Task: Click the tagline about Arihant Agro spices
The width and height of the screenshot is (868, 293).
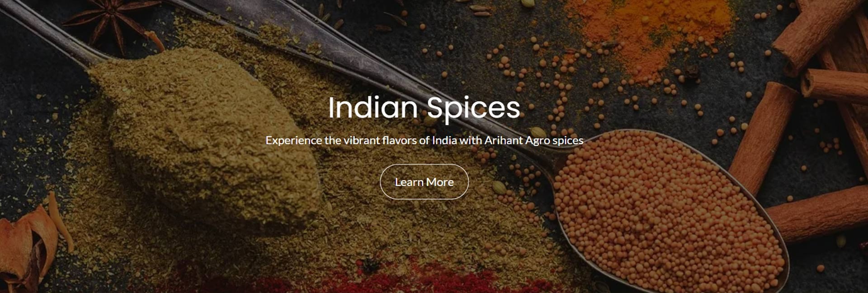Action: pyautogui.click(x=424, y=140)
